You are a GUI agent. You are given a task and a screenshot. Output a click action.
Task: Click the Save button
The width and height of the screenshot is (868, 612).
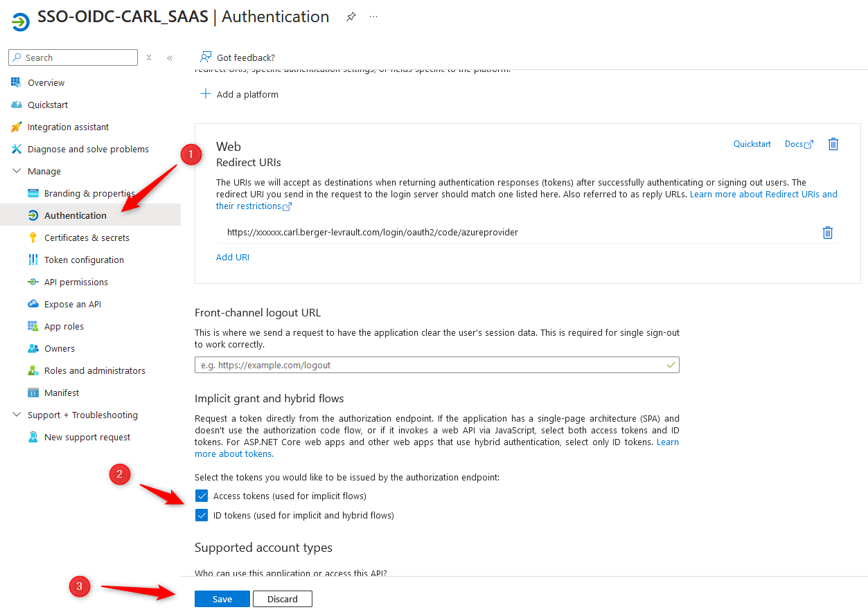pyautogui.click(x=222, y=599)
